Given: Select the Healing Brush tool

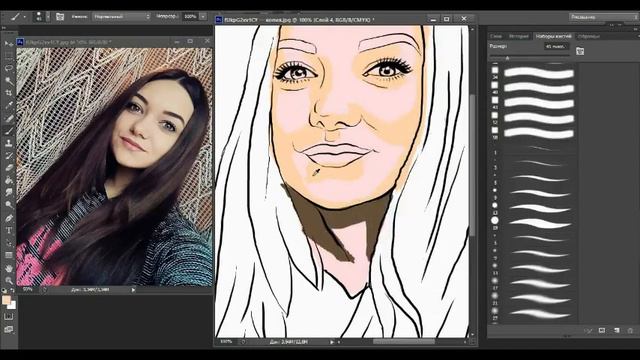Looking at the screenshot, I should click(x=9, y=118).
